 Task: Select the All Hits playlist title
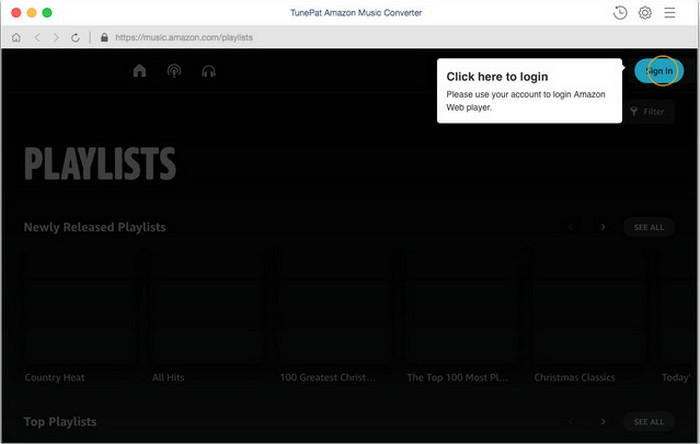168,378
